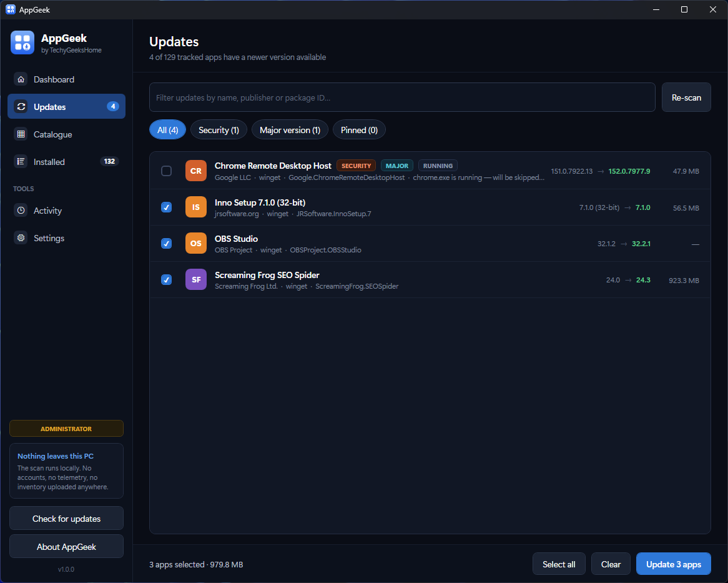Click the Re-scan button
The width and height of the screenshot is (728, 583).
[x=686, y=97]
